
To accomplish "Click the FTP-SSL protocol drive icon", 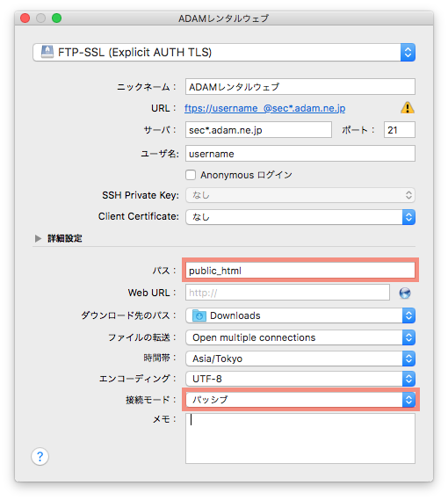I will tap(47, 52).
